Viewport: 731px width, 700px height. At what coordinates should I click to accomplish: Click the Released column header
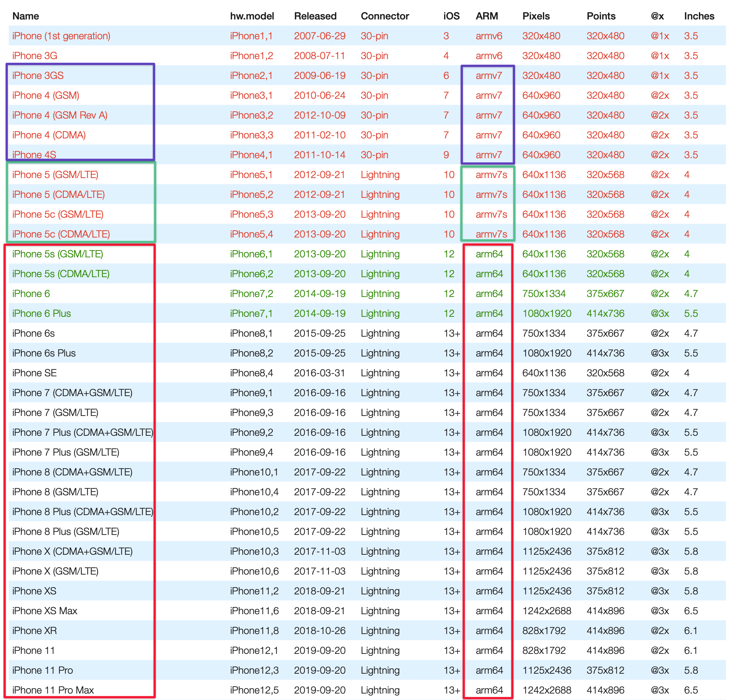tap(315, 16)
